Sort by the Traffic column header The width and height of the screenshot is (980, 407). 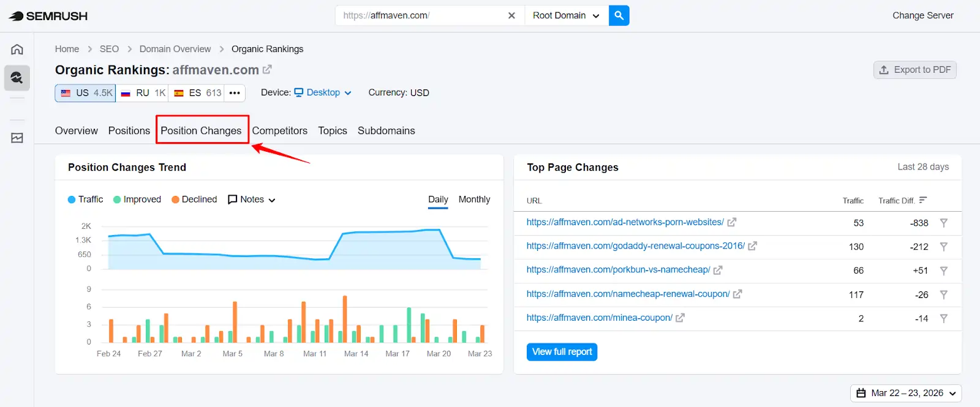pos(853,201)
